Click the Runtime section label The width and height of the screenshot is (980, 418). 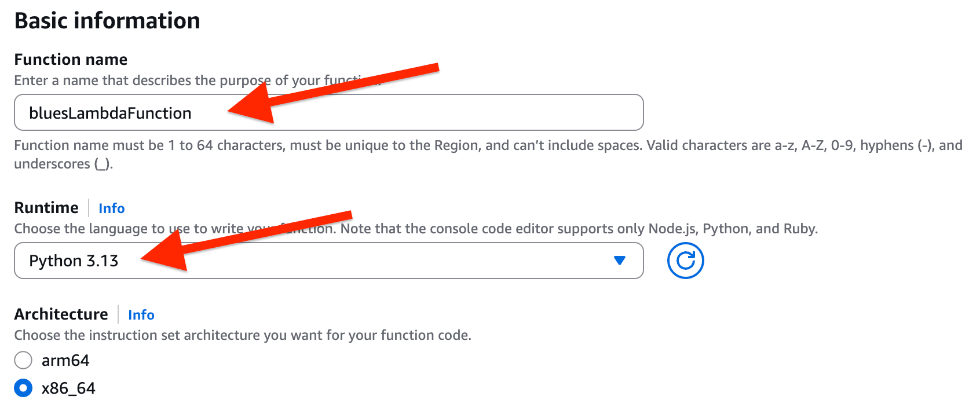click(46, 208)
